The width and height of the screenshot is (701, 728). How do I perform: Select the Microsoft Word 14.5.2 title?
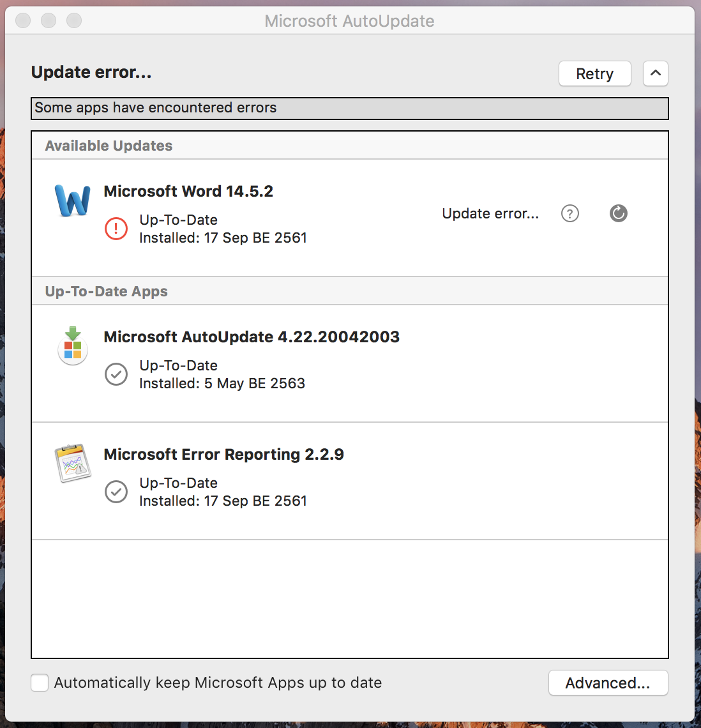point(188,192)
